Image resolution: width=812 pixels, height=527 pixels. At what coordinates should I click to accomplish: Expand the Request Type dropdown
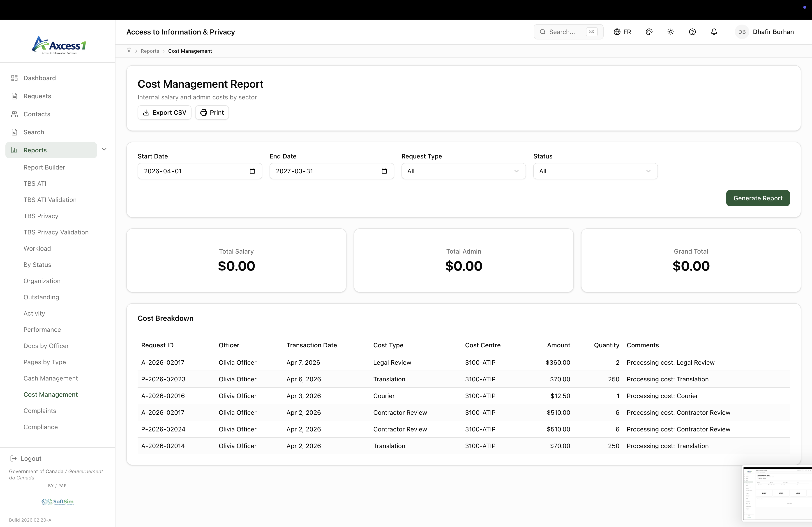click(463, 171)
